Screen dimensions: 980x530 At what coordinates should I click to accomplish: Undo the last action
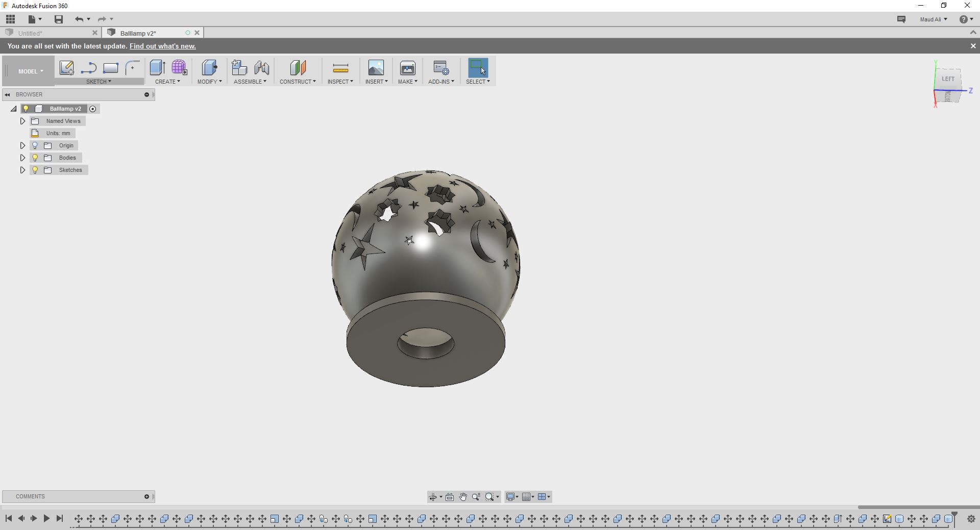point(79,19)
